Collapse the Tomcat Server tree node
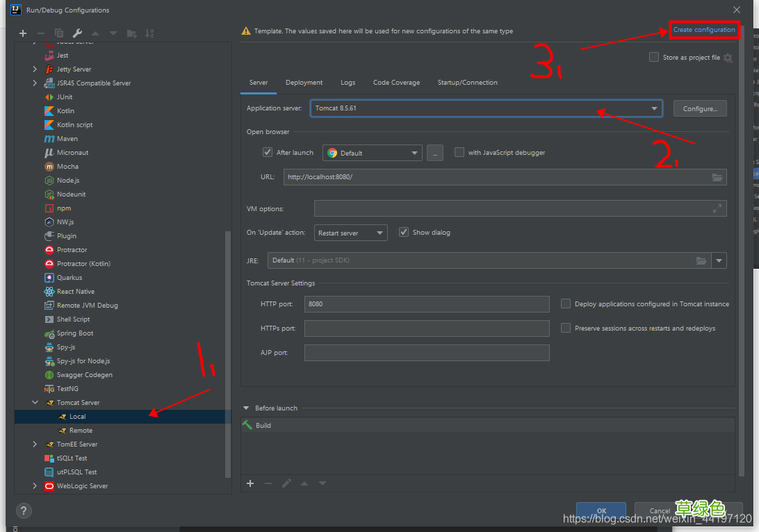The height and width of the screenshot is (532, 759). [35, 403]
